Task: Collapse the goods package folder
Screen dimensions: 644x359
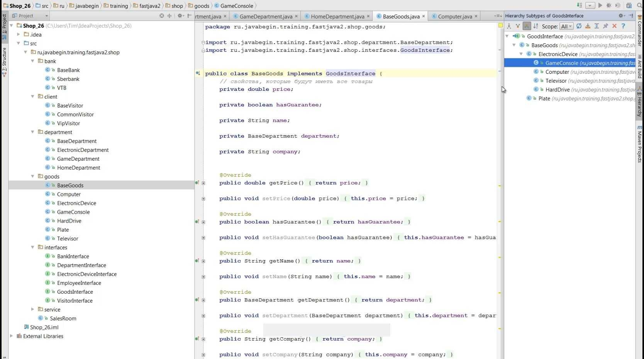Action: coord(32,176)
